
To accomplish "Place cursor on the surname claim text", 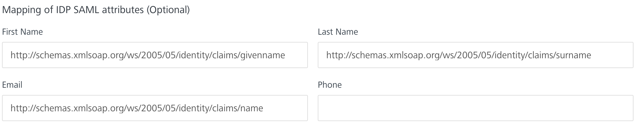I will click(574, 55).
